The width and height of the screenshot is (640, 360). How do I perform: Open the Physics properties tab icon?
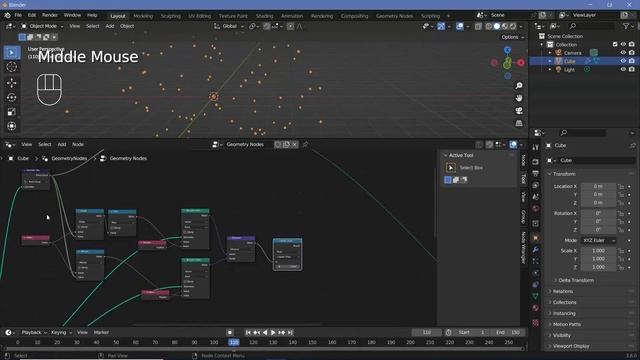point(536,273)
